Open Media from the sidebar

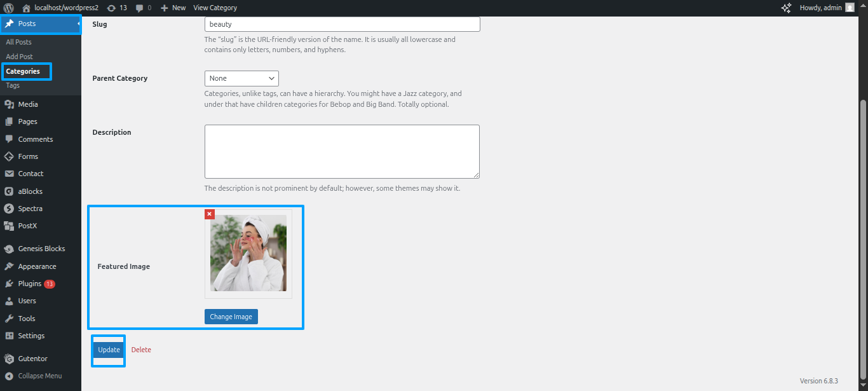point(27,104)
